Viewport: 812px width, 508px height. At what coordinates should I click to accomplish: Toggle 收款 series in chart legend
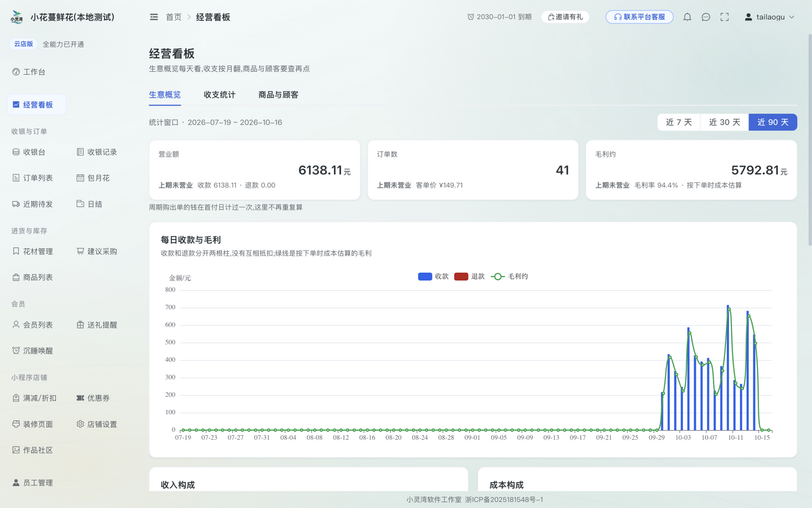point(433,277)
